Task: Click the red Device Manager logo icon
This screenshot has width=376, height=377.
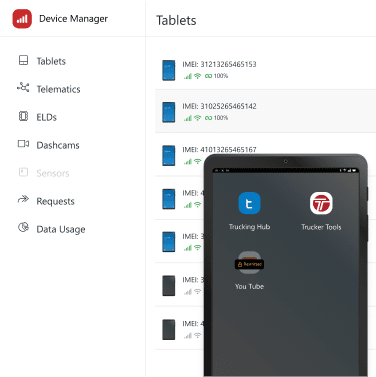Action: pyautogui.click(x=22, y=19)
